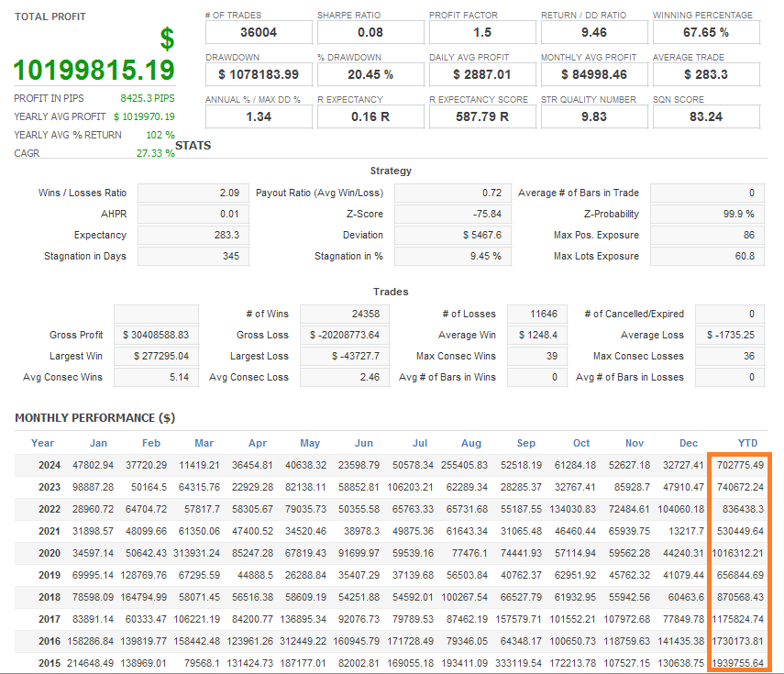Select Return / DD Ratio value 9.46
The width and height of the screenshot is (784, 674).
click(x=594, y=32)
